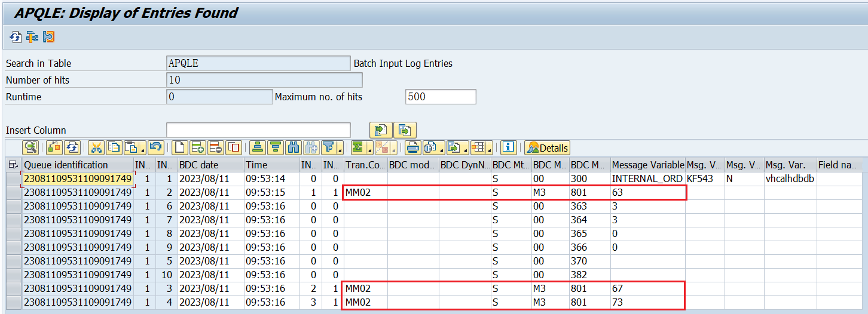Click the Tran.Co... column header

(x=365, y=165)
